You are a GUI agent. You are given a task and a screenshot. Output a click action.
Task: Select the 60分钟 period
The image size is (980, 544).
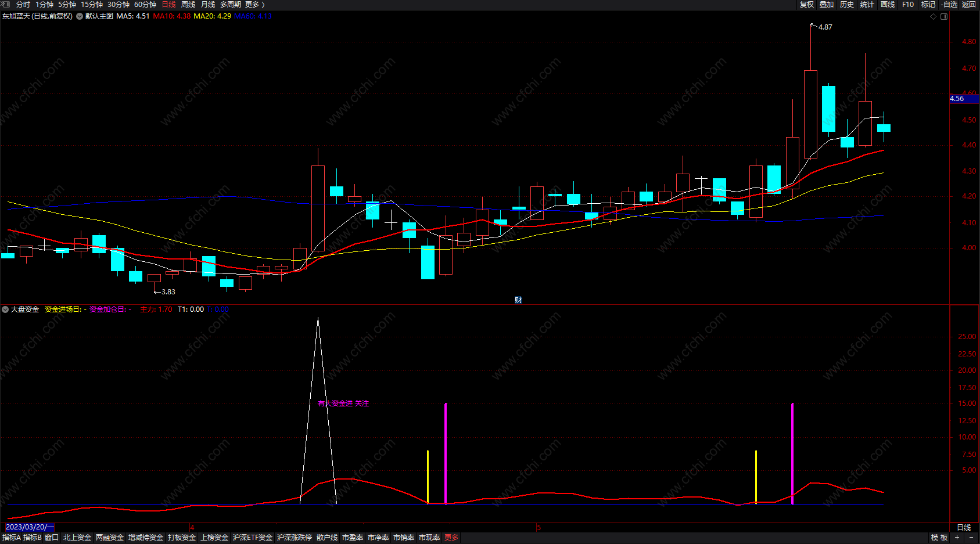(145, 5)
